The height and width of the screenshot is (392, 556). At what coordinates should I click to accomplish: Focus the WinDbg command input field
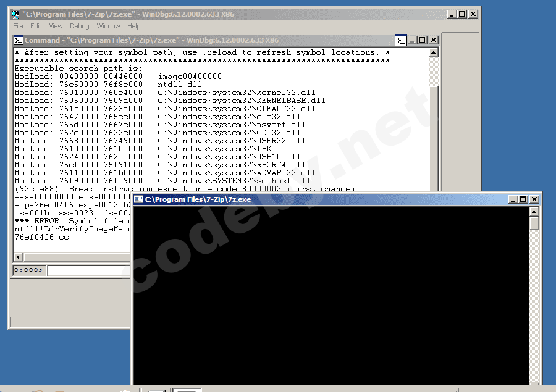coord(90,270)
